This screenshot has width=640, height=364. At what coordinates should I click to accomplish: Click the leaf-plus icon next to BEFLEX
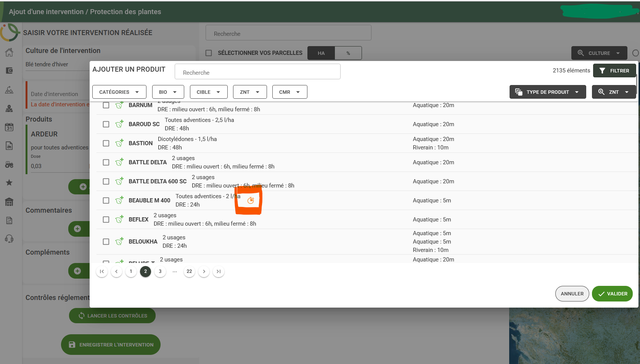[x=119, y=219]
